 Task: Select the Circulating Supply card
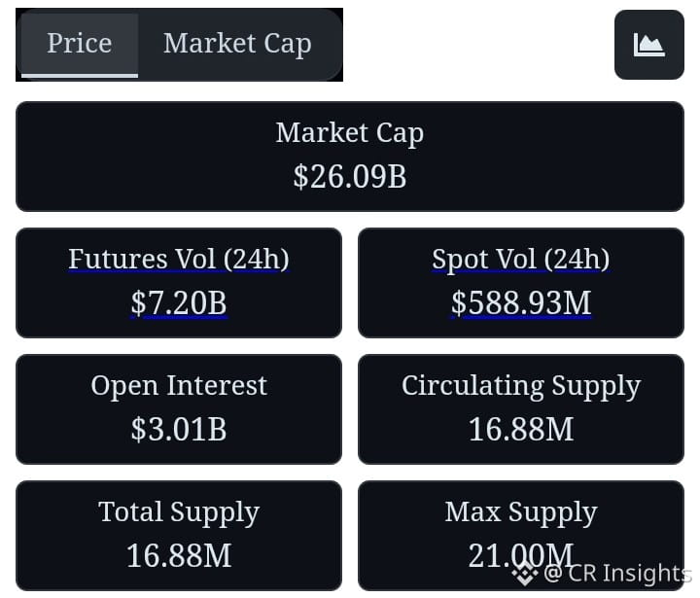pos(521,409)
